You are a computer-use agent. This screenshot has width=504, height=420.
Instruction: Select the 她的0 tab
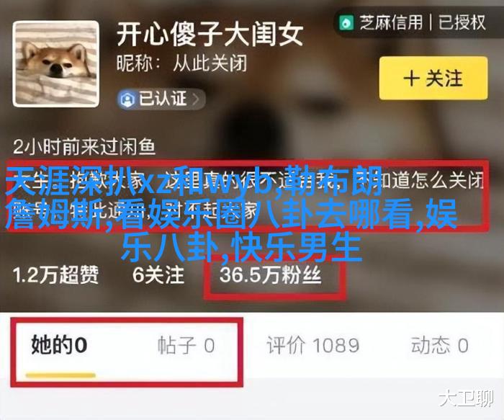pyautogui.click(x=59, y=345)
